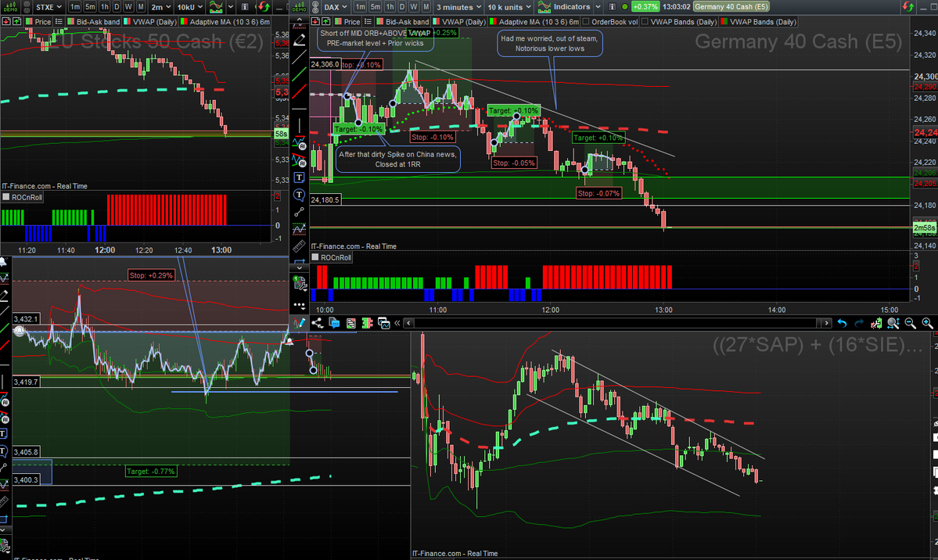The image size is (938, 560).
Task: Click the Germany 40 Cash (E5) label button
Action: click(x=731, y=6)
